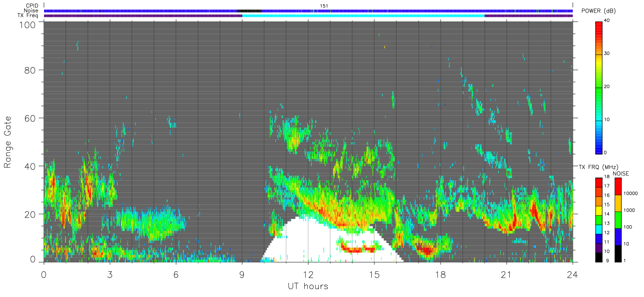Screen dimensions: 644x297
Task: Click the UT hours axis title
Action: coord(307,286)
